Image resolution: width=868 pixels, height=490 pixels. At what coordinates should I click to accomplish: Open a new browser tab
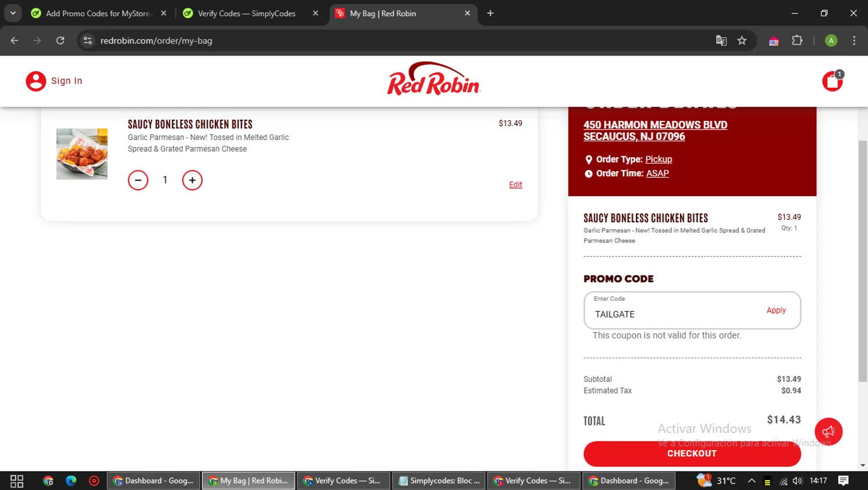coord(490,13)
